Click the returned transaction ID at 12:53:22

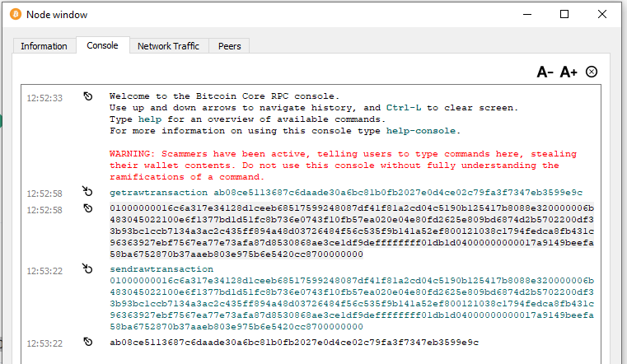coord(294,343)
